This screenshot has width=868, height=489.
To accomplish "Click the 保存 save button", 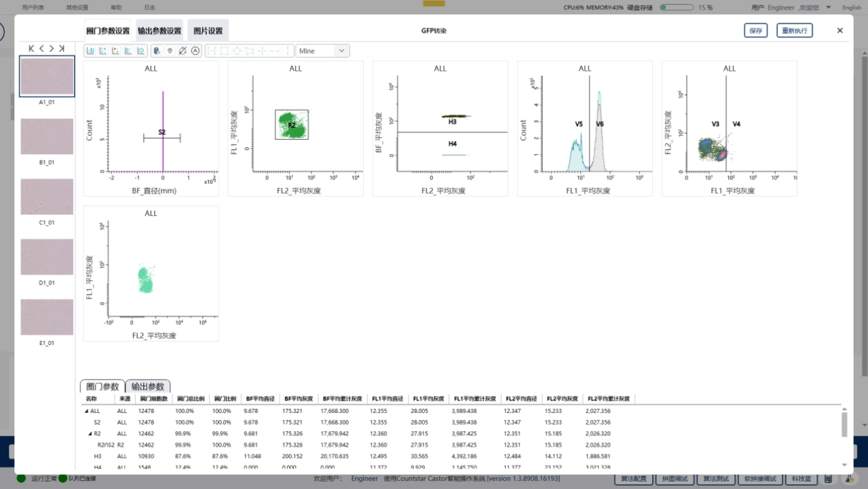I will (x=755, y=31).
